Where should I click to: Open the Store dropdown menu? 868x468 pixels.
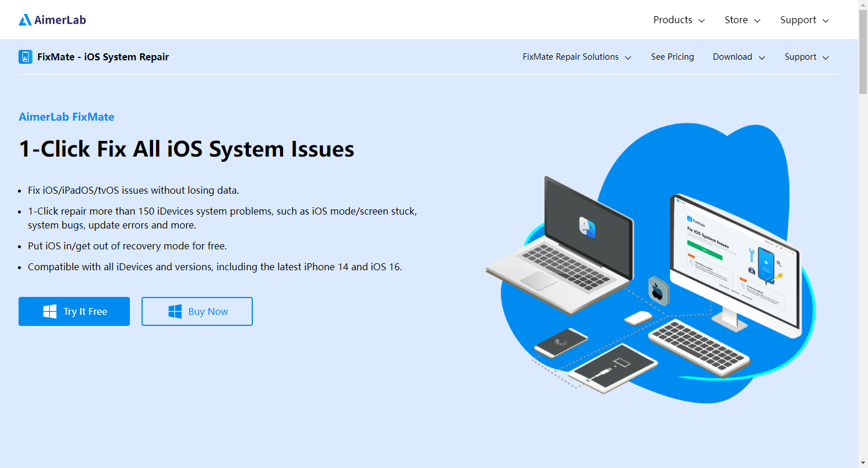pyautogui.click(x=742, y=20)
